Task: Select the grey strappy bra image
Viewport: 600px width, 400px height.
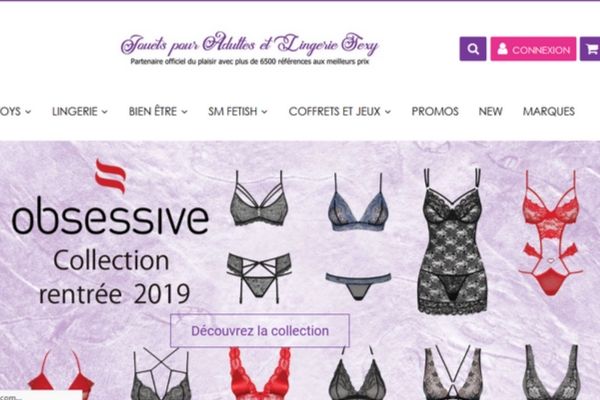Action: [259, 198]
